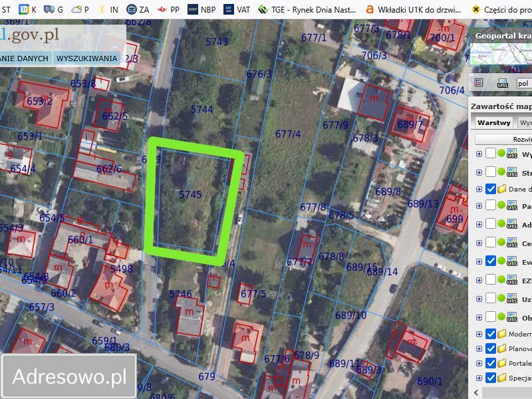The width and height of the screenshot is (532, 399).
Task: Click the grid legend icon on the Geoportal toolbar
Action: pos(477,82)
